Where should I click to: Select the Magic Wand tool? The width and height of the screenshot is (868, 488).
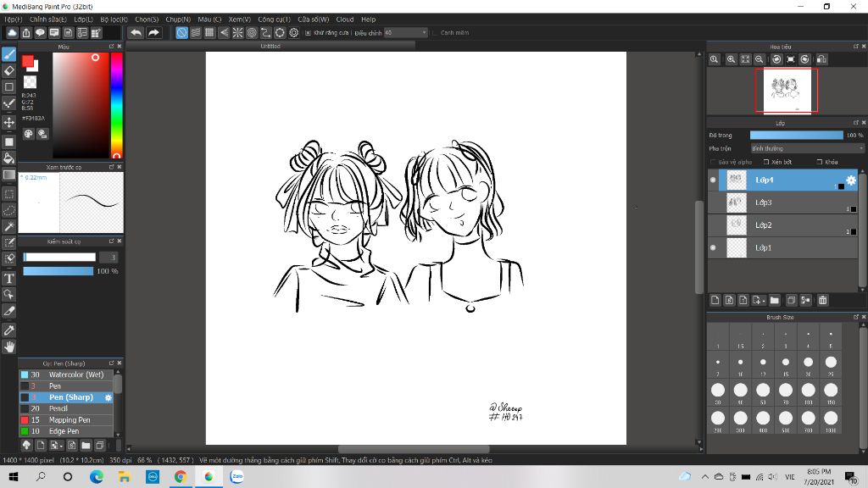point(8,227)
